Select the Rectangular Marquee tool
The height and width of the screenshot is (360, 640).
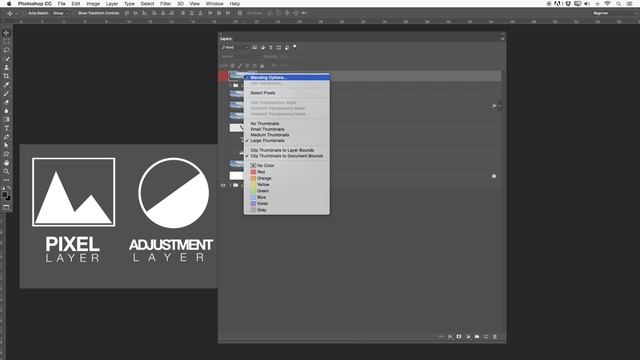(x=6, y=41)
